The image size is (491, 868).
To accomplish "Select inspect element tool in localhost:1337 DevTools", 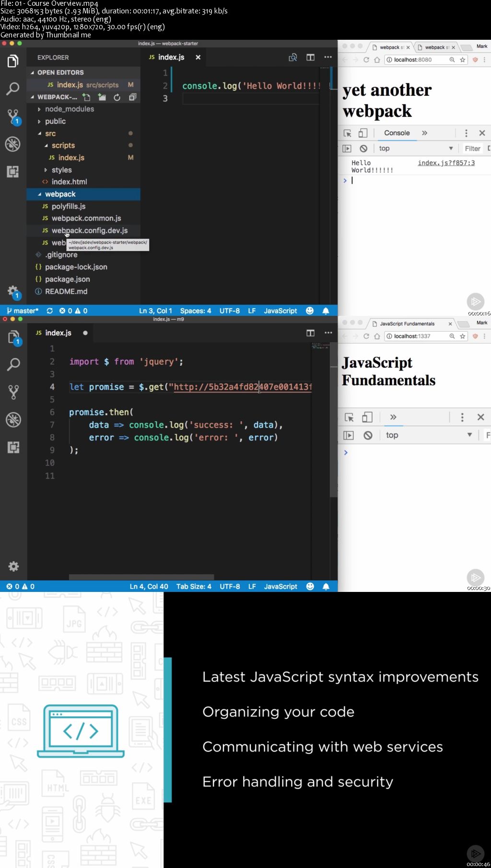I will pos(350,417).
